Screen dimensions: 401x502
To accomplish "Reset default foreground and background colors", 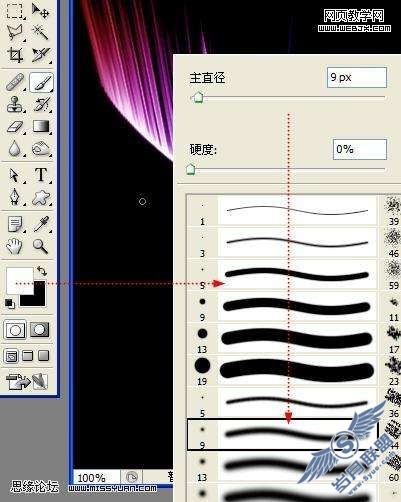I will tap(9, 303).
